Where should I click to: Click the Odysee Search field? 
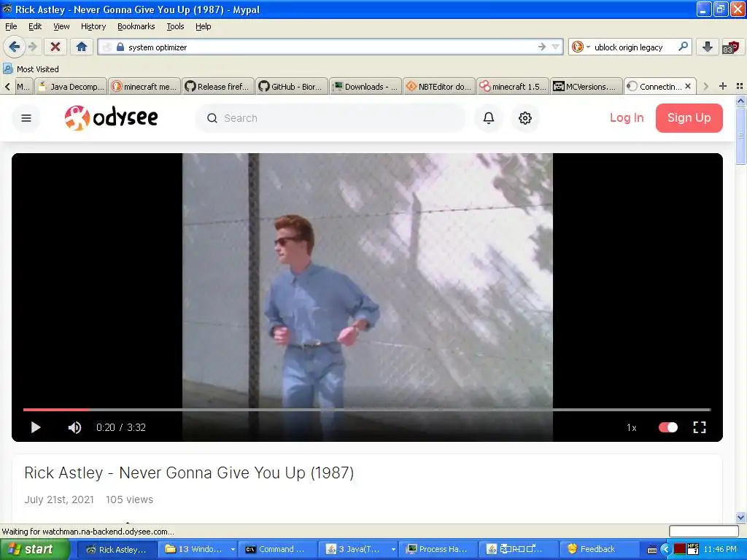pos(330,118)
